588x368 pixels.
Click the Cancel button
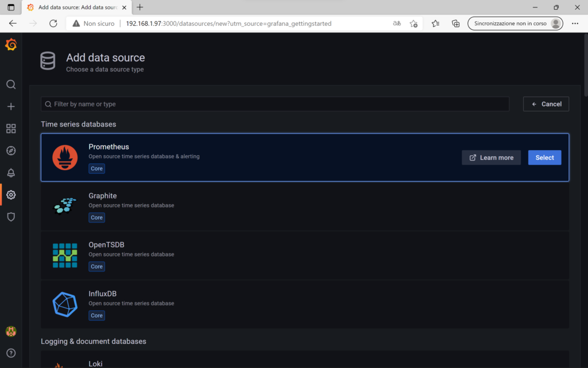click(x=546, y=103)
